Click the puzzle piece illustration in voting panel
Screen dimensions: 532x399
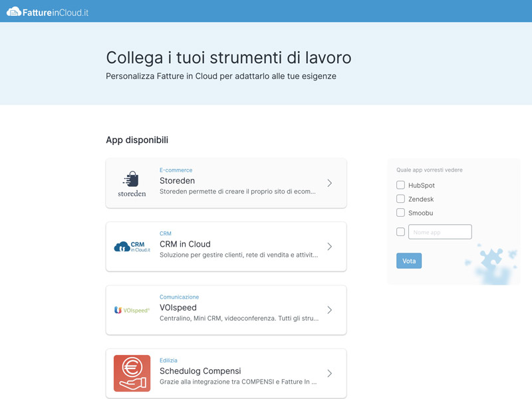click(492, 263)
